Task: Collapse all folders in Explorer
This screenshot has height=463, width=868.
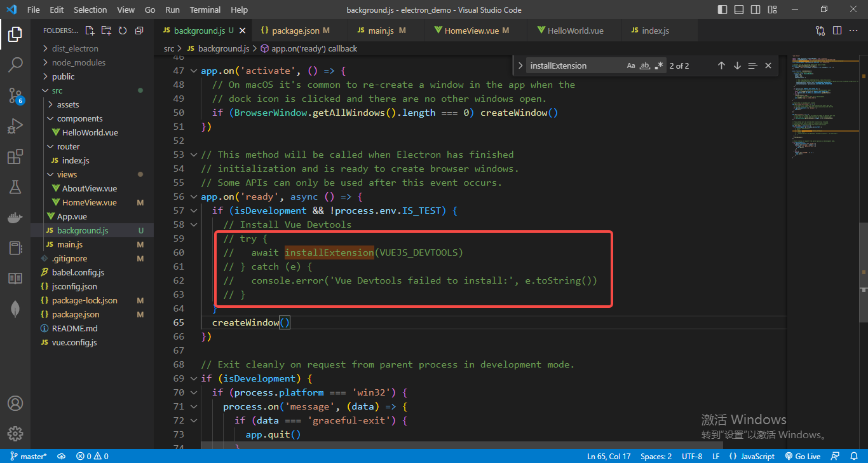Action: tap(139, 31)
